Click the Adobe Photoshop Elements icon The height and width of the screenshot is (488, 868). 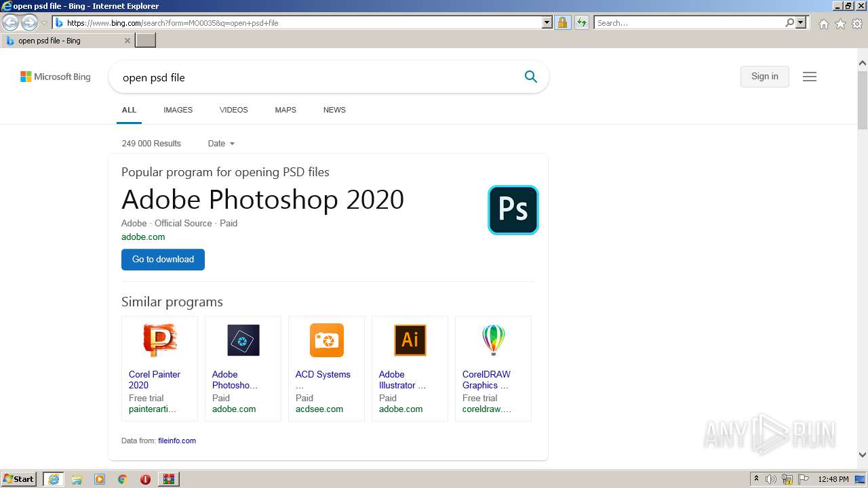243,340
